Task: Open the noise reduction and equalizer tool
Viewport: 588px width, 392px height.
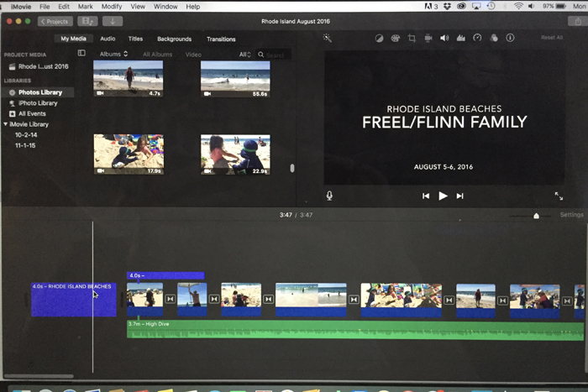Action: [460, 38]
